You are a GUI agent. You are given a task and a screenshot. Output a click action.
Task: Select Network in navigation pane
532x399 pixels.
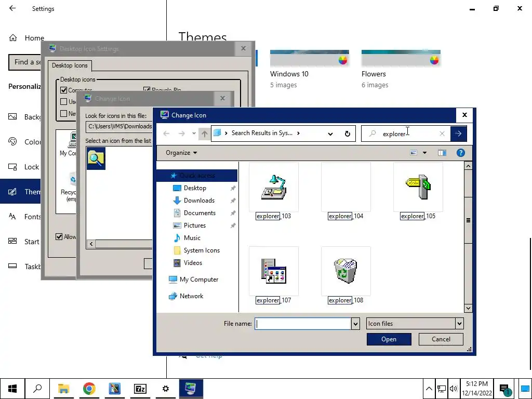(x=191, y=296)
